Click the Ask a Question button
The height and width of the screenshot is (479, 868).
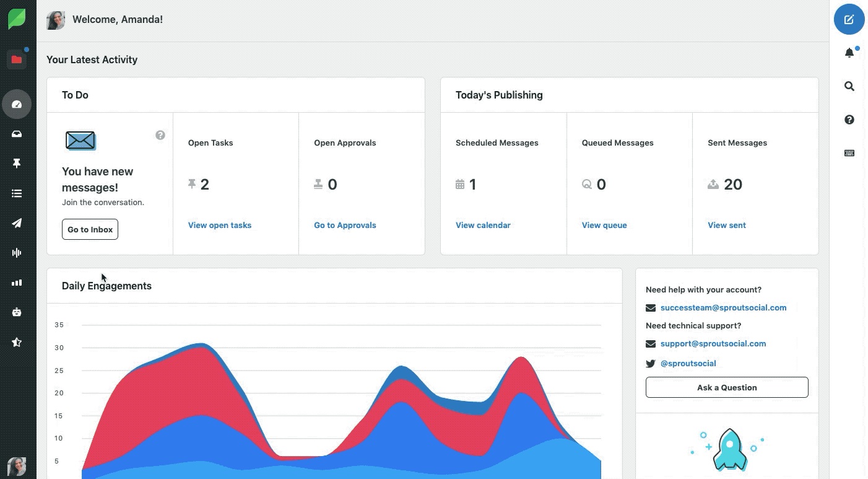(x=726, y=387)
